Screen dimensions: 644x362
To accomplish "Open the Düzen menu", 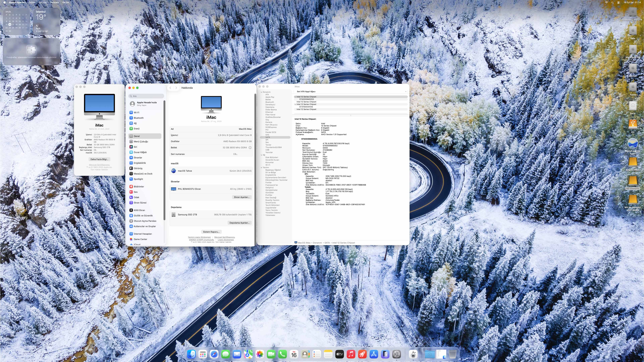I will [x=32, y=3].
